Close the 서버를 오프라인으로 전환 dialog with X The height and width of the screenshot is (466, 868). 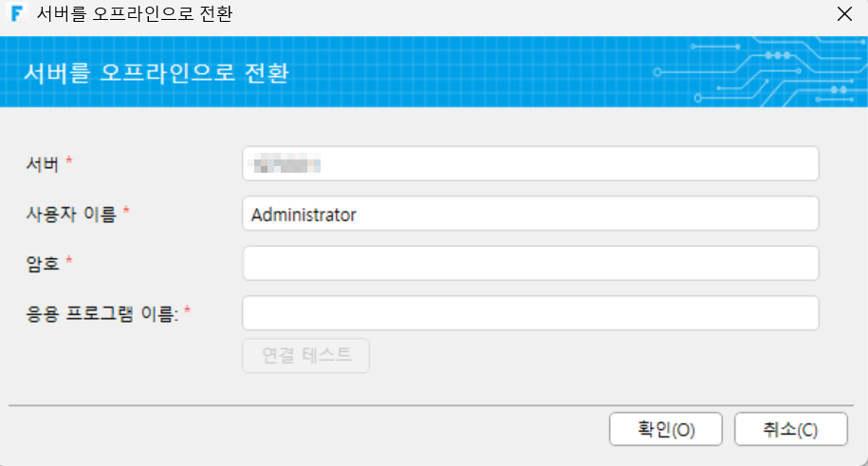844,14
